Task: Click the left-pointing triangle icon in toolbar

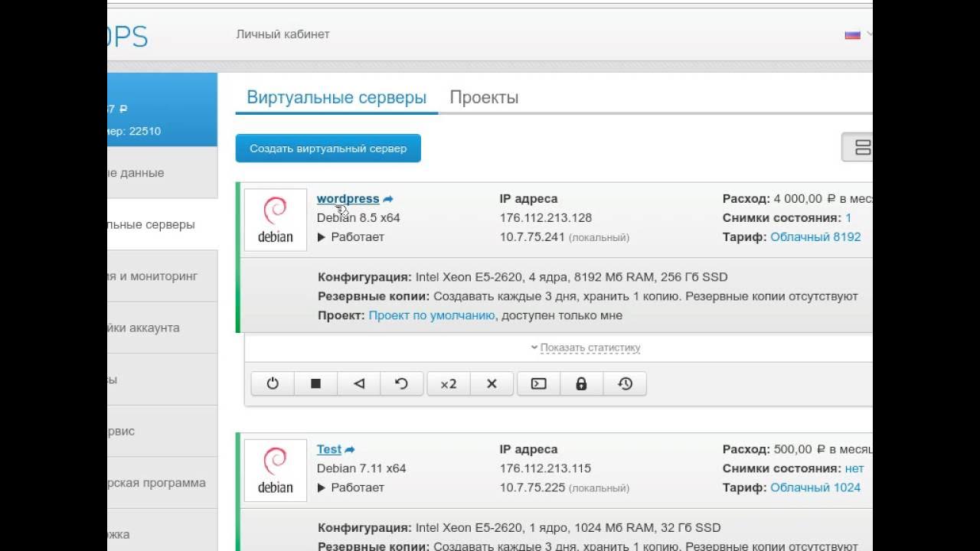Action: [x=358, y=384]
